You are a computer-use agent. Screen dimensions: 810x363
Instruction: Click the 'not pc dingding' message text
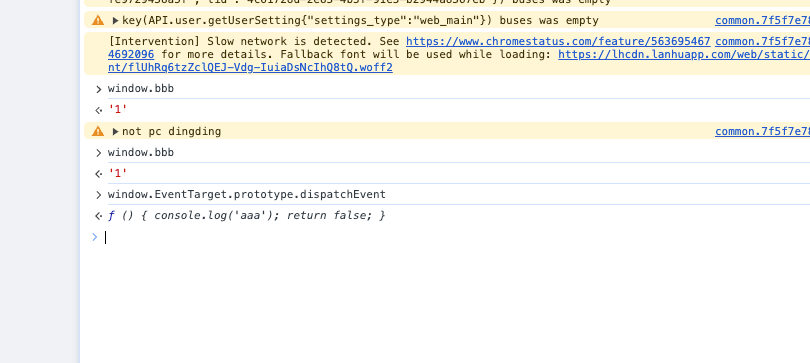172,132
